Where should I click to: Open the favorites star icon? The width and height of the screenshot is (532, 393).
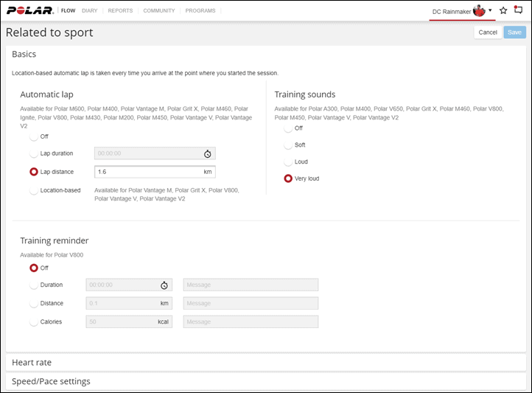click(503, 10)
